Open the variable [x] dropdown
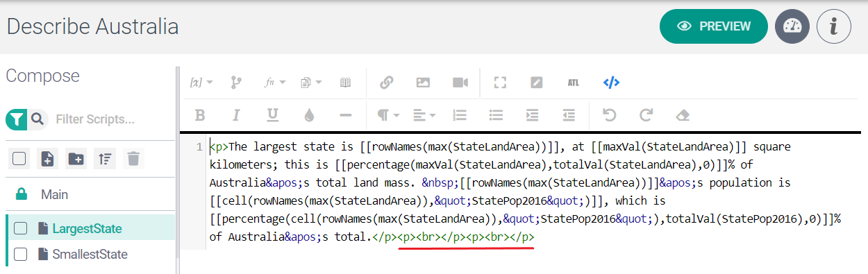This screenshot has width=868, height=274. coord(201,83)
